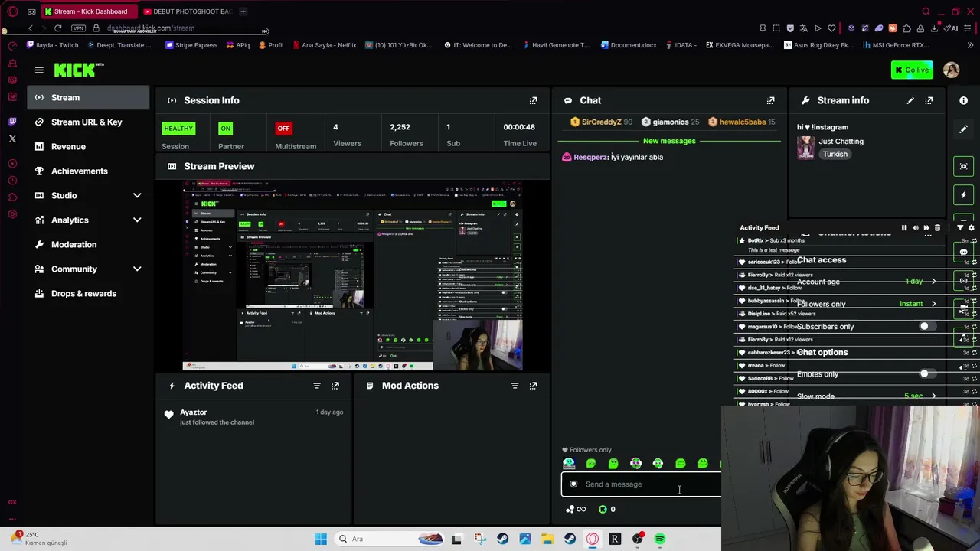Screen dimensions: 980x551
Task: Pause the Activity Feed overlay
Action: pos(904,228)
